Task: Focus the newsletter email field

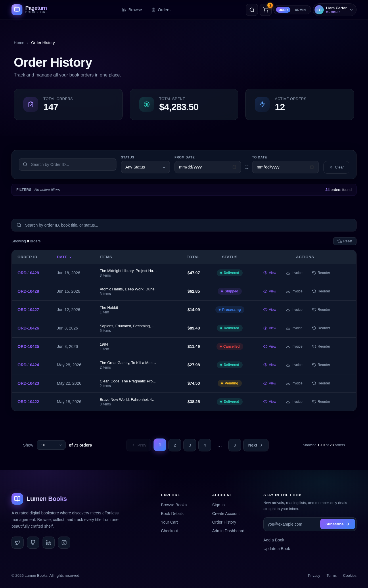Action: (291, 524)
